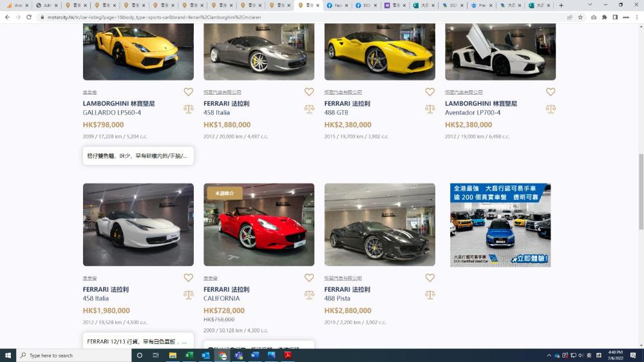
Task: Click the 2019 / 2,200 km specification line
Action: tap(355, 323)
